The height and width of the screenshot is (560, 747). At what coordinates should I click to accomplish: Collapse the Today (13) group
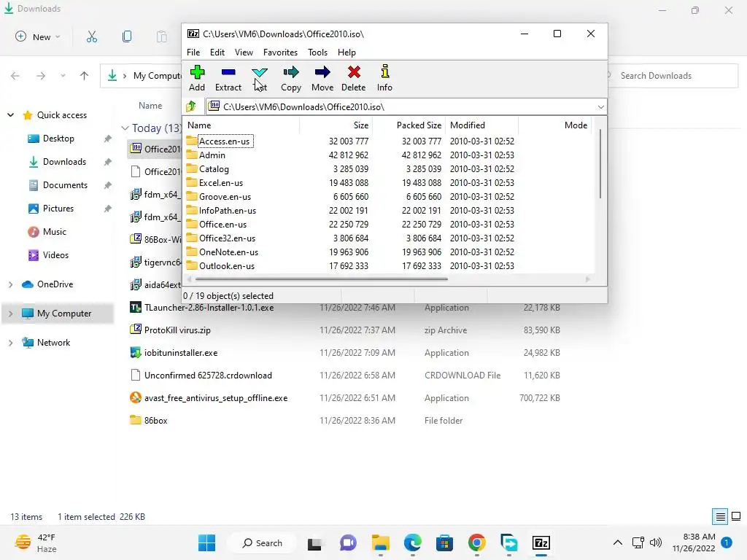pyautogui.click(x=125, y=128)
